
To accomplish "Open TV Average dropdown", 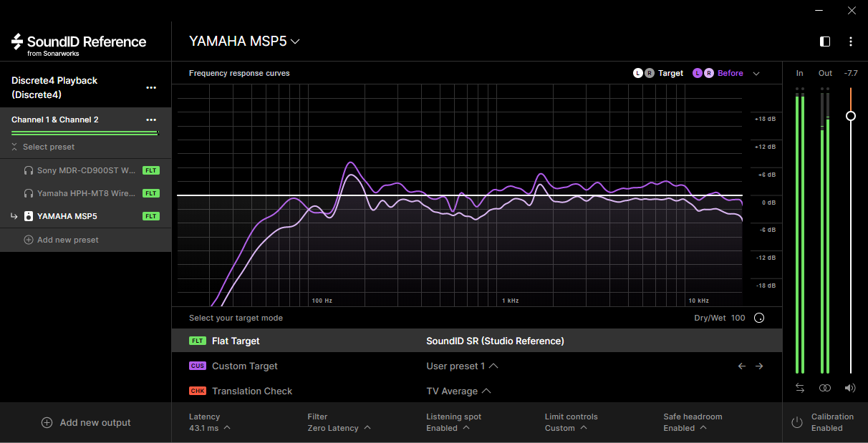I will pyautogui.click(x=458, y=391).
